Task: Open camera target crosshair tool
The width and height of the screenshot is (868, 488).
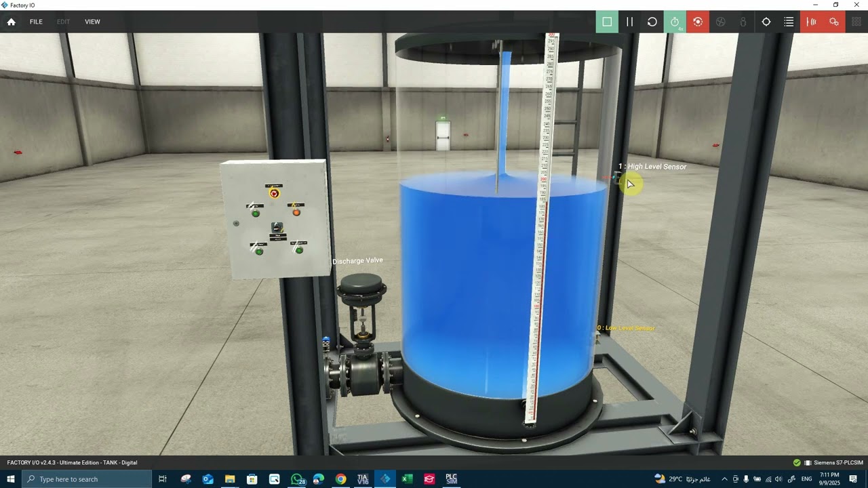Action: pos(766,22)
